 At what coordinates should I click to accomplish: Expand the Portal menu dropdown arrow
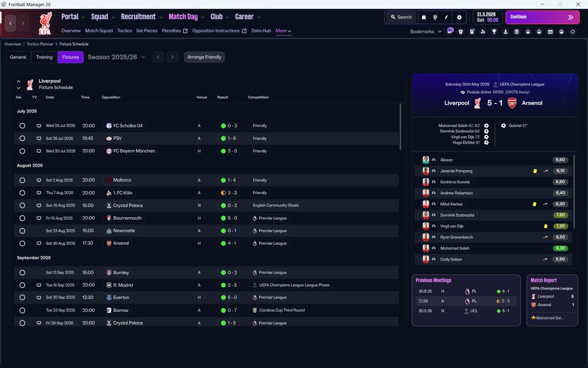point(83,17)
